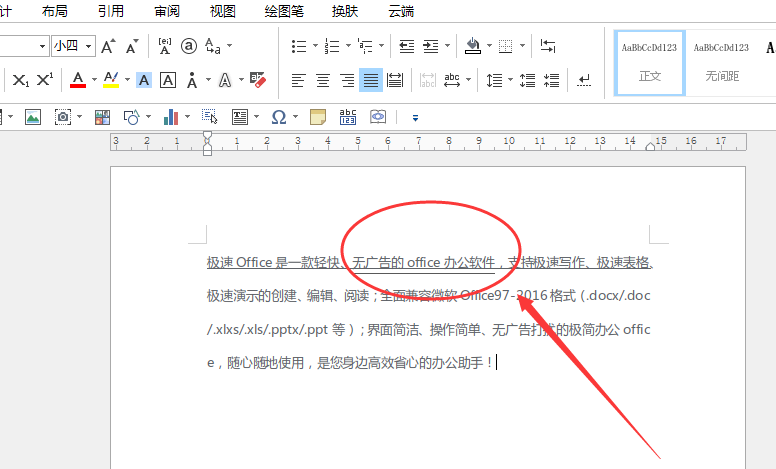This screenshot has width=776, height=469.
Task: Apply outlined text effect
Action: pos(225,80)
